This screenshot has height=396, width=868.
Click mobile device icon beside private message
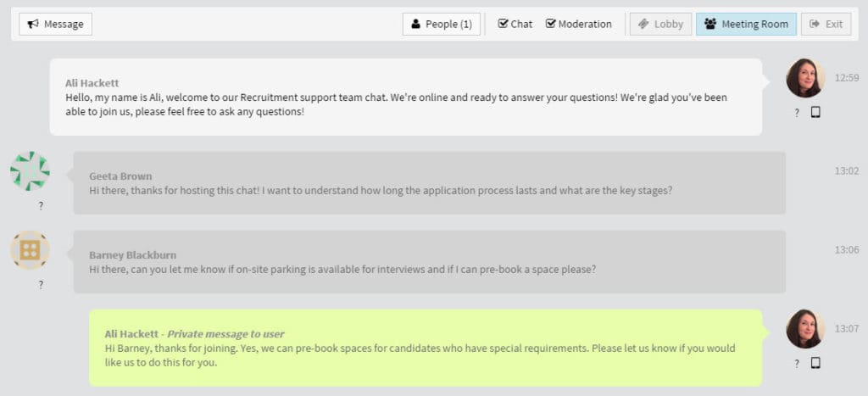(x=815, y=363)
